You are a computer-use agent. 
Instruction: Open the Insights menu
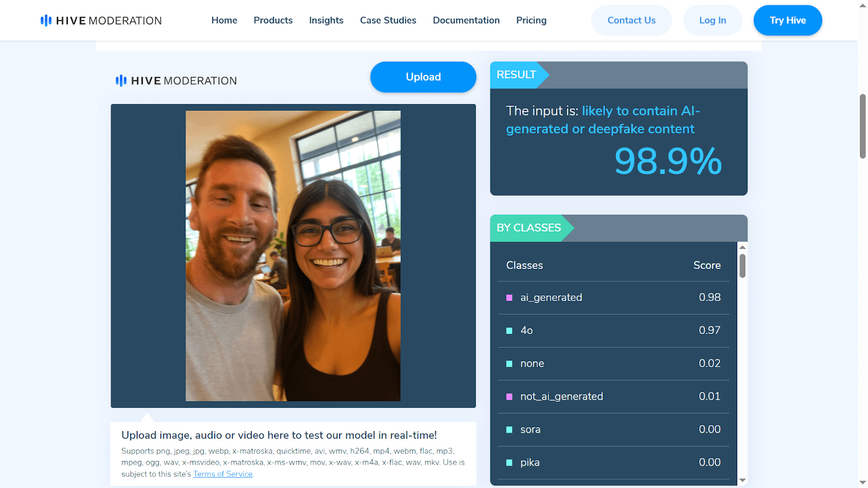[x=326, y=20]
